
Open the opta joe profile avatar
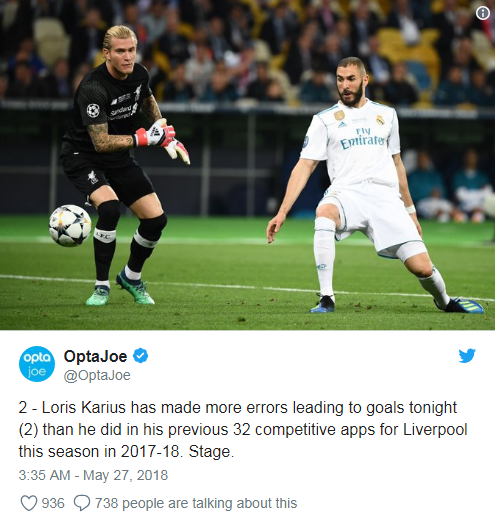pyautogui.click(x=37, y=364)
